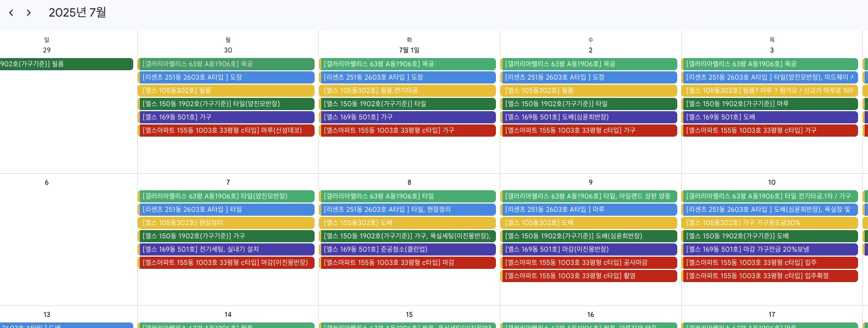Viewport: 868px width, 328px height.
Task: Open July 8 엘스 150동 가구, 욕실세팅 event
Action: pos(407,236)
